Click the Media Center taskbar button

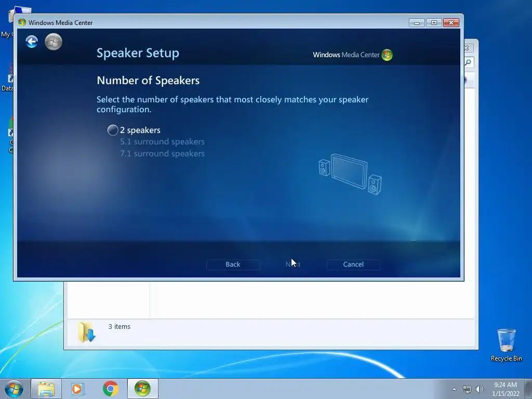point(142,389)
